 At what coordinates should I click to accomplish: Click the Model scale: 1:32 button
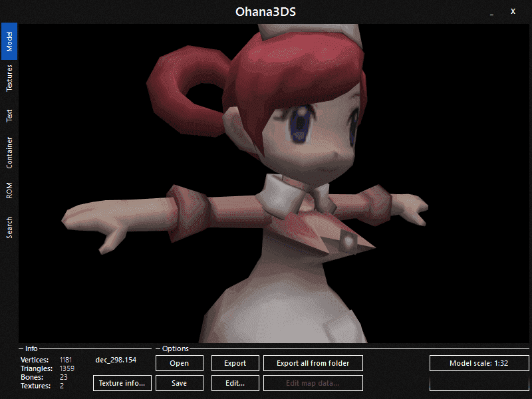(x=479, y=363)
